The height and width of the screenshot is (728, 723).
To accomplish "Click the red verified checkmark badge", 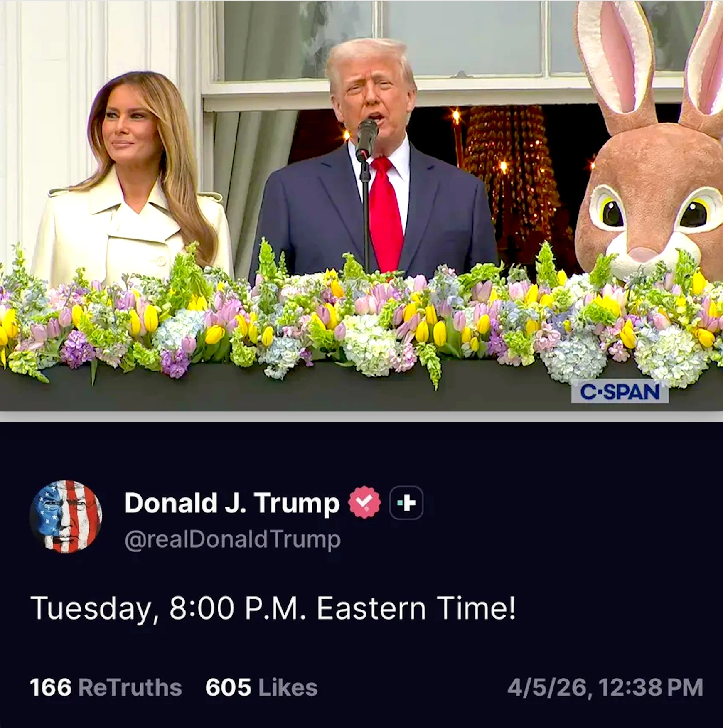I will (364, 503).
